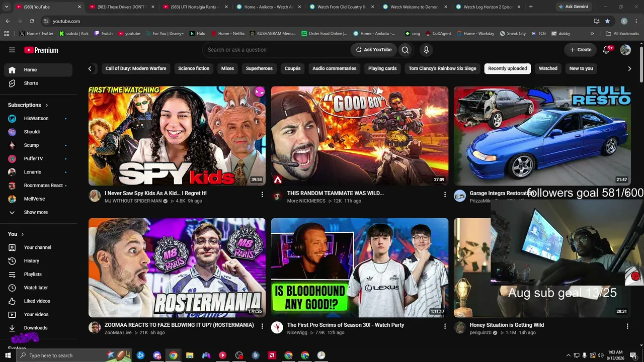Click the Chrome address bar URL
Image resolution: width=644 pixels, height=362 pixels.
click(x=66, y=21)
